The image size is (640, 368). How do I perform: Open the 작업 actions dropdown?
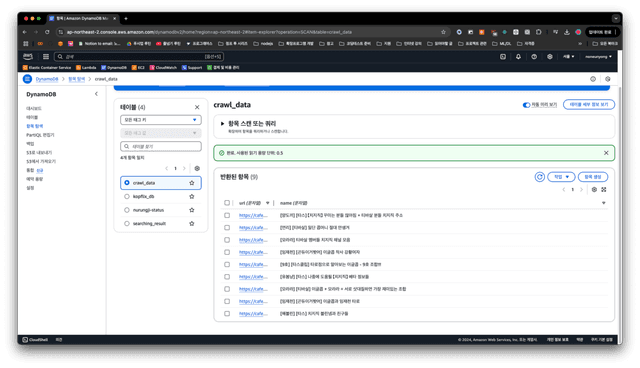tap(561, 177)
